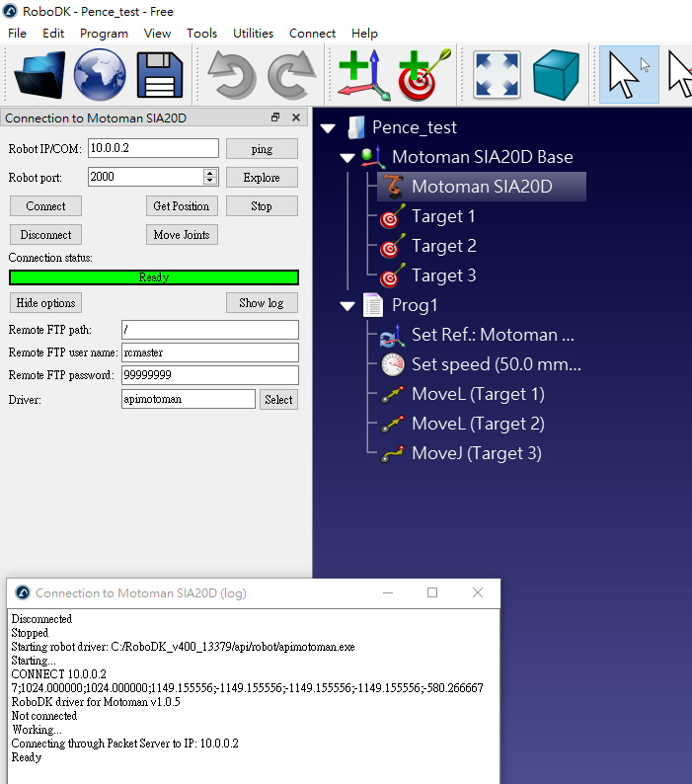Click the green Ready connection status bar
Viewport: 692px width, 784px height.
153,277
